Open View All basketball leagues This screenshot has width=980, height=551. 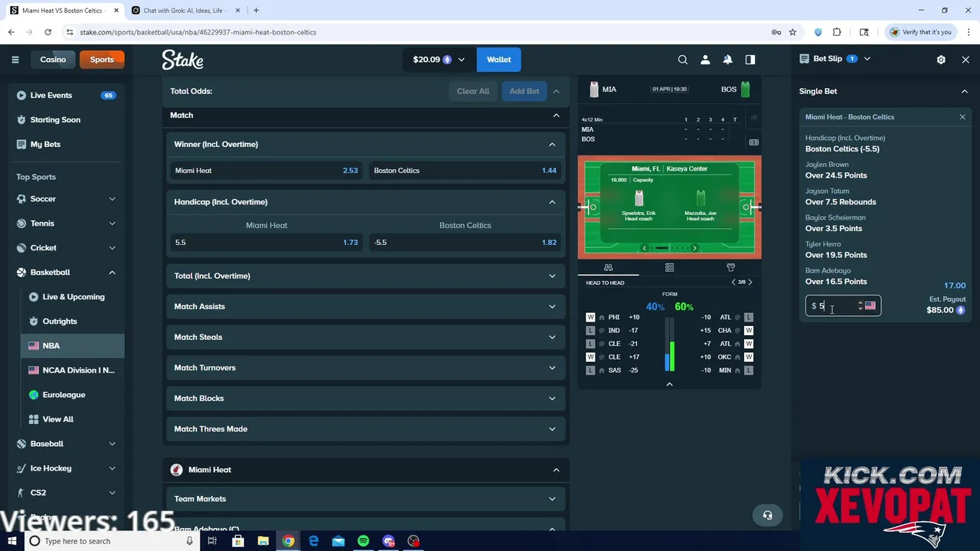(x=73, y=419)
